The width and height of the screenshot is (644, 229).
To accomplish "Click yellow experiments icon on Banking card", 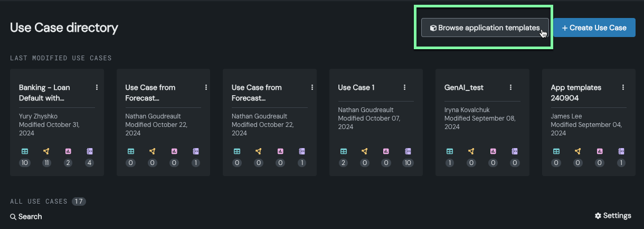I will coord(46,151).
